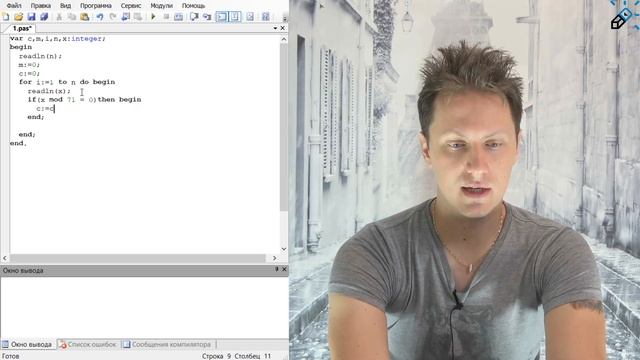The image size is (640, 360).
Task: Click the rightmost toolbar icon before the overflow arrow
Action: (266, 17)
